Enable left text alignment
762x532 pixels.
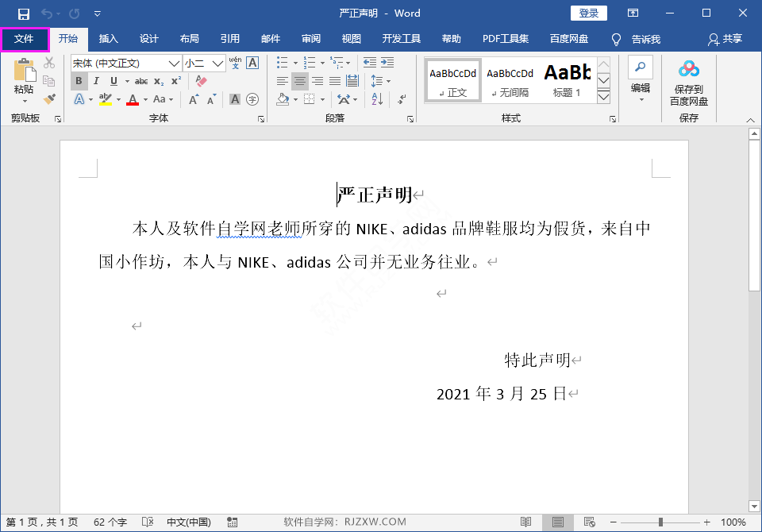click(x=281, y=79)
